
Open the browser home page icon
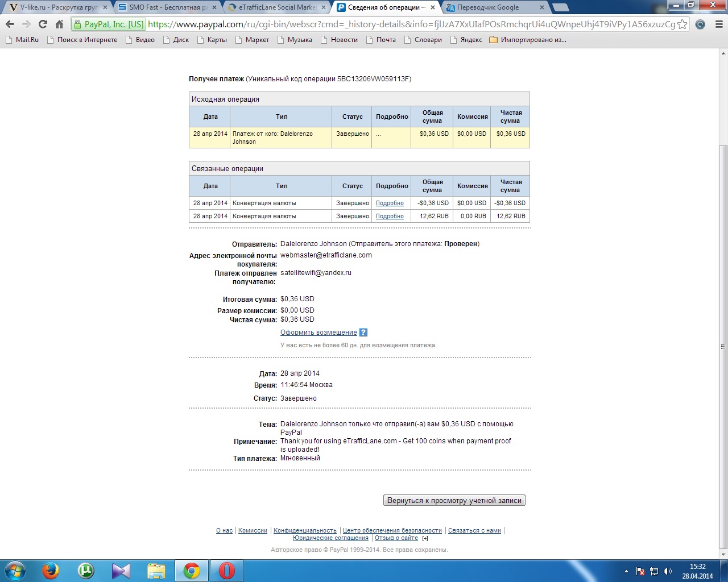coord(59,24)
